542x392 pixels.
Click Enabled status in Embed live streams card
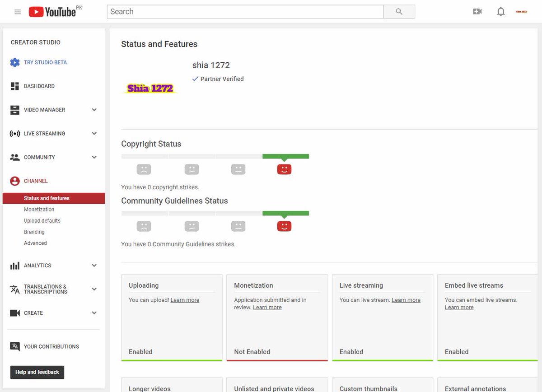[x=457, y=352]
